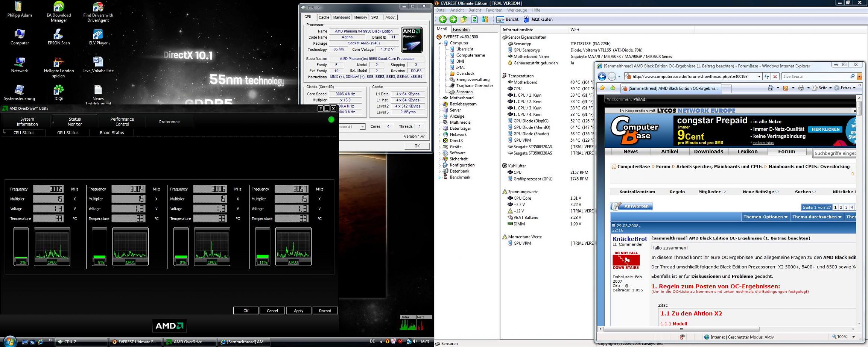
Task: Click the Refresh icon in Internet Explorer
Action: tap(766, 77)
